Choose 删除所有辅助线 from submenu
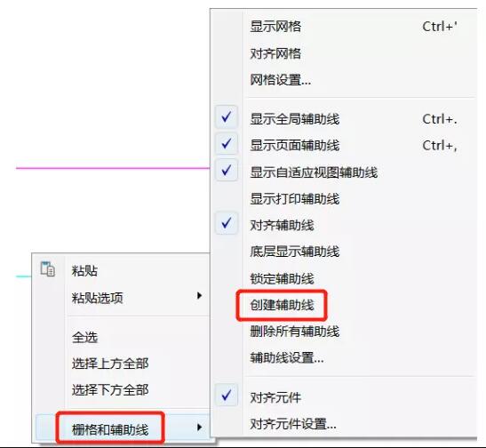This screenshot has height=448, width=486. [295, 332]
